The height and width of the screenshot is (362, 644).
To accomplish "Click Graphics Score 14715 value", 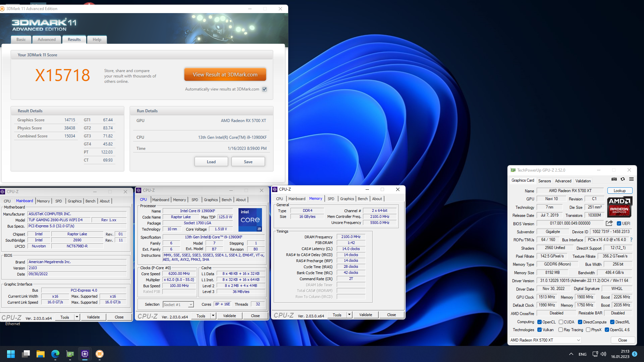I will tap(70, 120).
